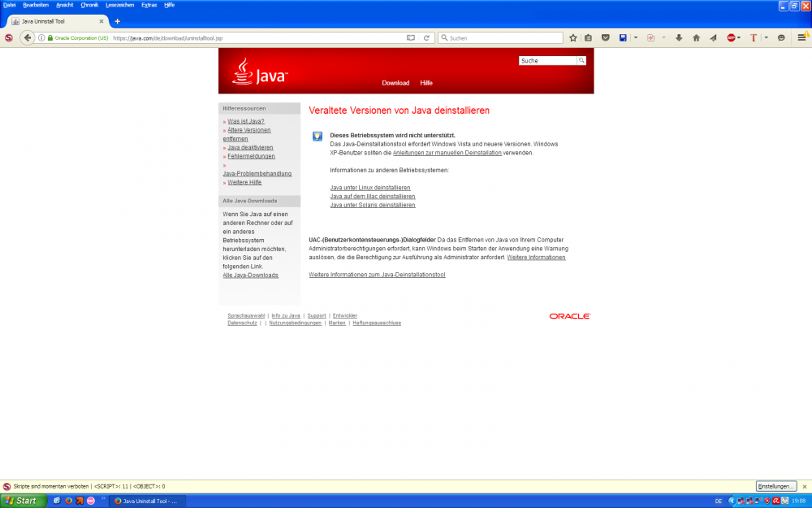812x508 pixels.
Task: Go back with the browser back arrow
Action: point(28,38)
